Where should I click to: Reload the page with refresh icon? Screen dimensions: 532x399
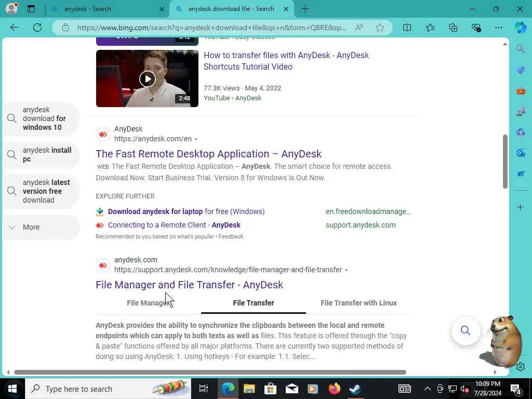point(37,28)
